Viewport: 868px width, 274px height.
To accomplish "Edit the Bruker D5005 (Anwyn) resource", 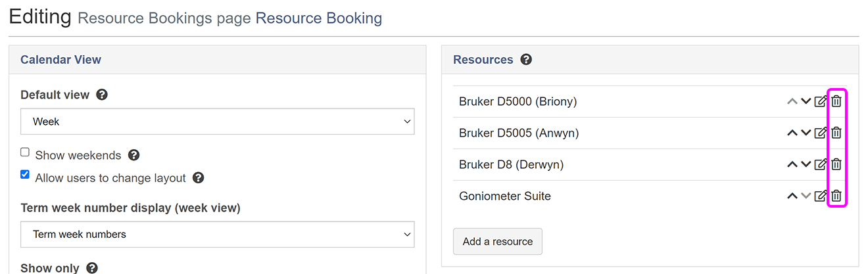I will click(x=820, y=133).
